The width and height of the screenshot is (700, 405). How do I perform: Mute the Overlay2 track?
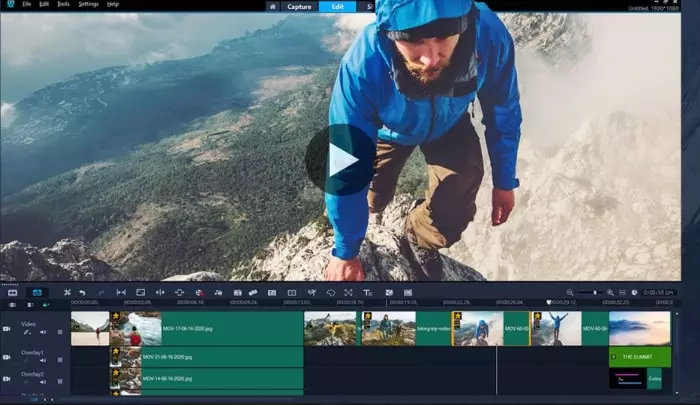pyautogui.click(x=43, y=382)
